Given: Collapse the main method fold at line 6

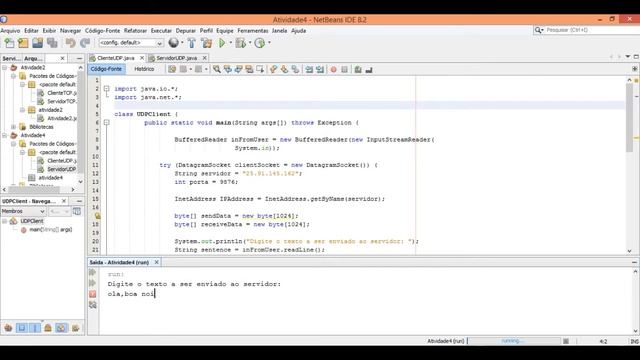Looking at the screenshot, I should (107, 122).
